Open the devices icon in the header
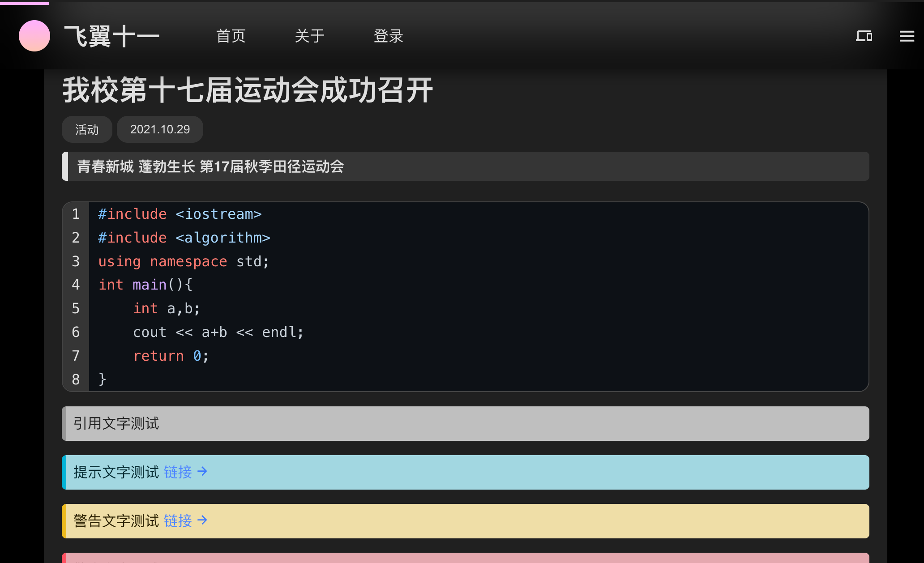The height and width of the screenshot is (563, 924). (864, 36)
